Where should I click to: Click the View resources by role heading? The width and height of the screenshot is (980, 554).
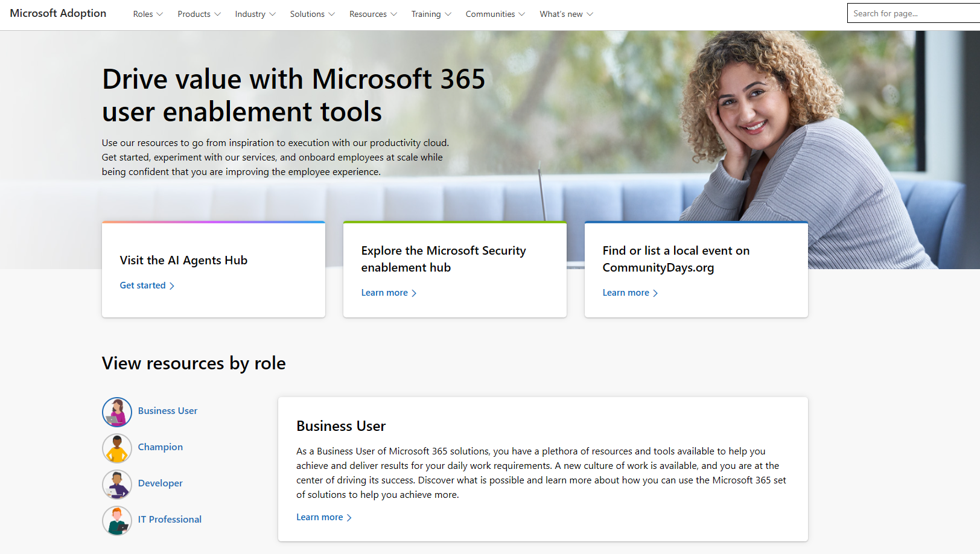tap(194, 363)
